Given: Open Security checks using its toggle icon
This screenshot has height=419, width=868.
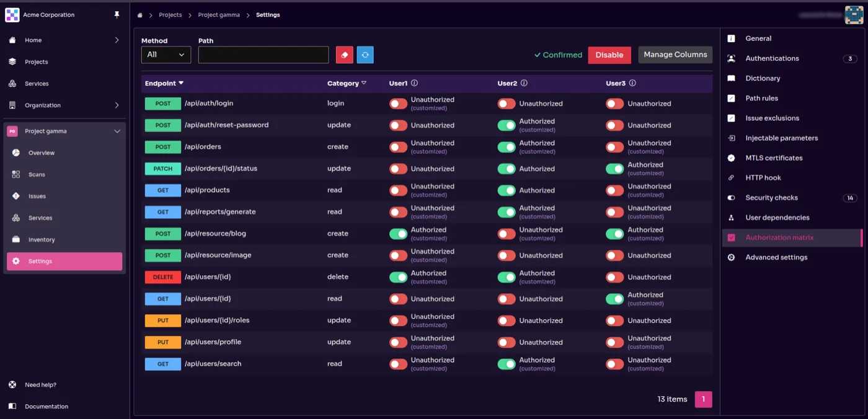Looking at the screenshot, I should click(x=732, y=197).
